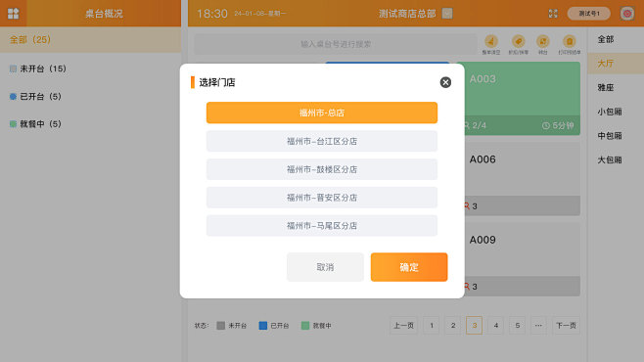Pick the 福州市-晋安区分店 store

click(322, 198)
